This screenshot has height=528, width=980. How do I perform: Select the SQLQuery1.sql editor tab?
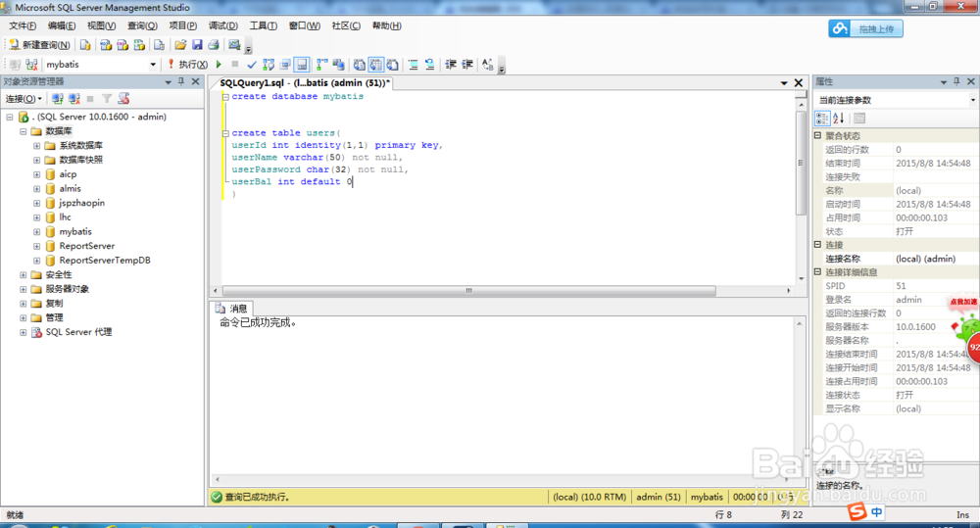[305, 82]
